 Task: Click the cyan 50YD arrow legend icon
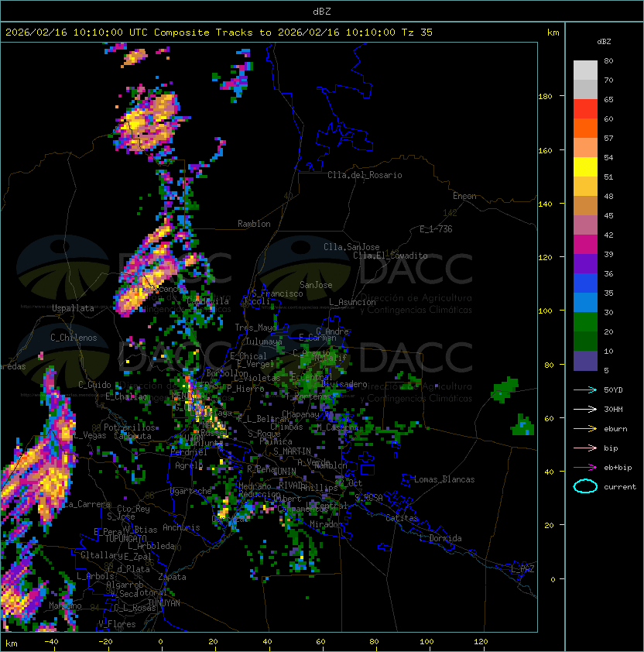click(585, 389)
